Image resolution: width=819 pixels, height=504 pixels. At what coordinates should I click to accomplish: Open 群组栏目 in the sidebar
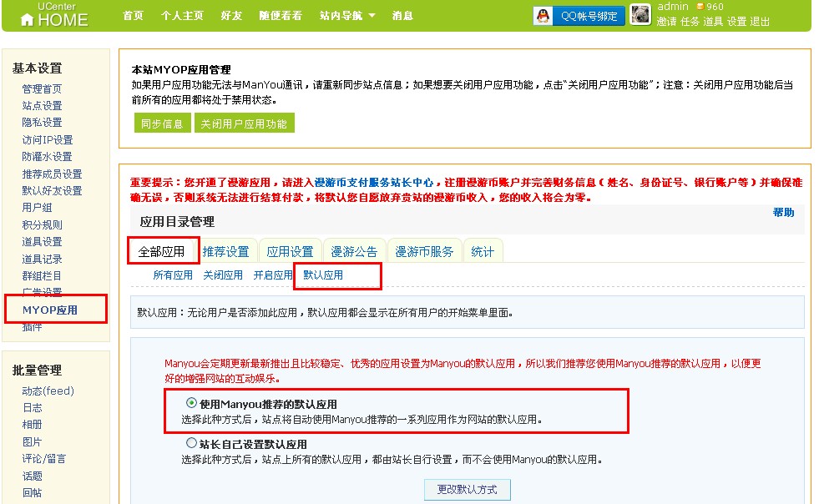42,275
